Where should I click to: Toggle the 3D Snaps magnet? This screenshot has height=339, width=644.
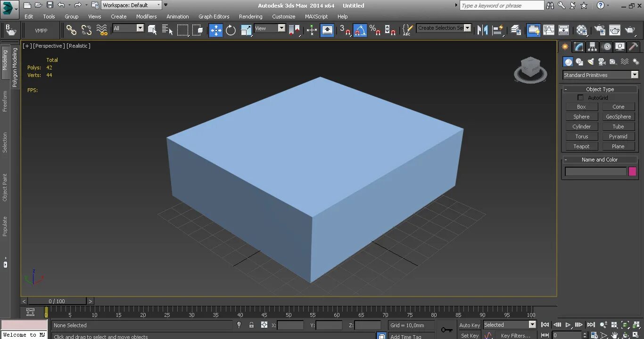(345, 30)
